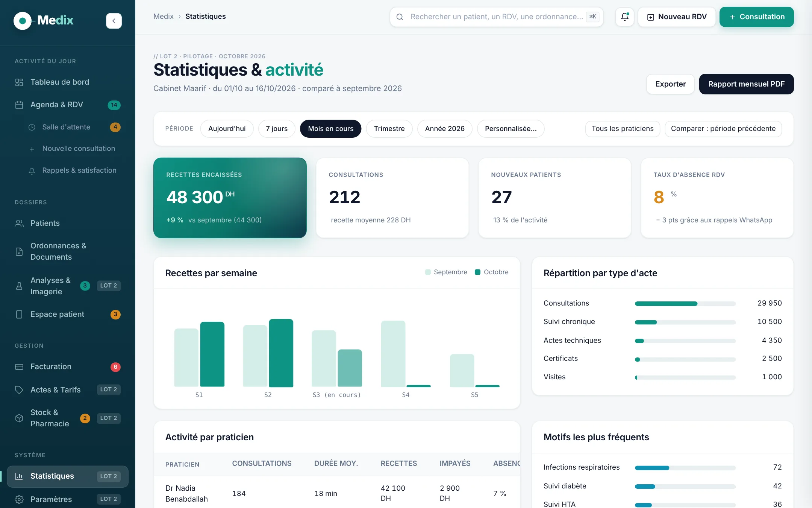This screenshot has height=508, width=812.
Task: Click the search magnifier icon
Action: coord(400,17)
